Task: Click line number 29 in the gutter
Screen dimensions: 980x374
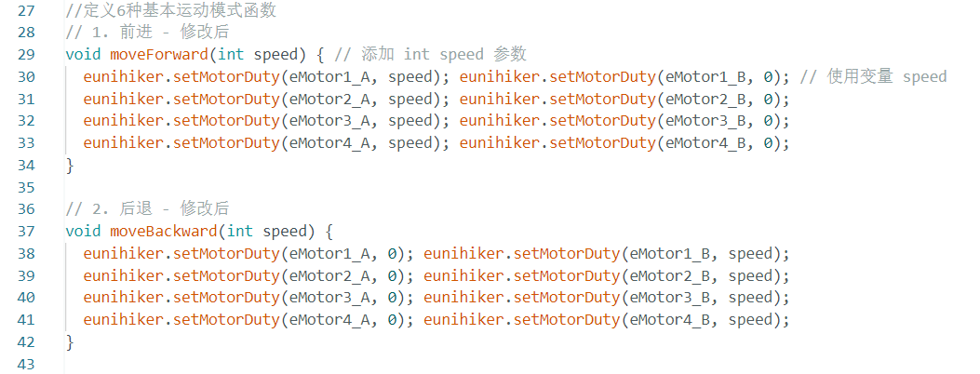Action: [x=26, y=54]
